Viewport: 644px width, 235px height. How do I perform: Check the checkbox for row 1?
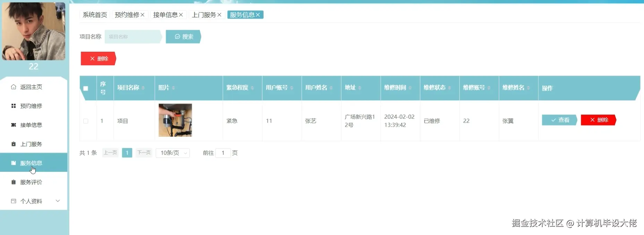[86, 121]
